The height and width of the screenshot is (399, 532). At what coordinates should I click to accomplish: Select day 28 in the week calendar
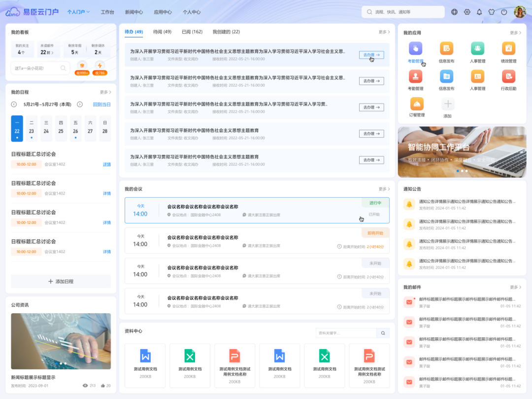point(105,128)
